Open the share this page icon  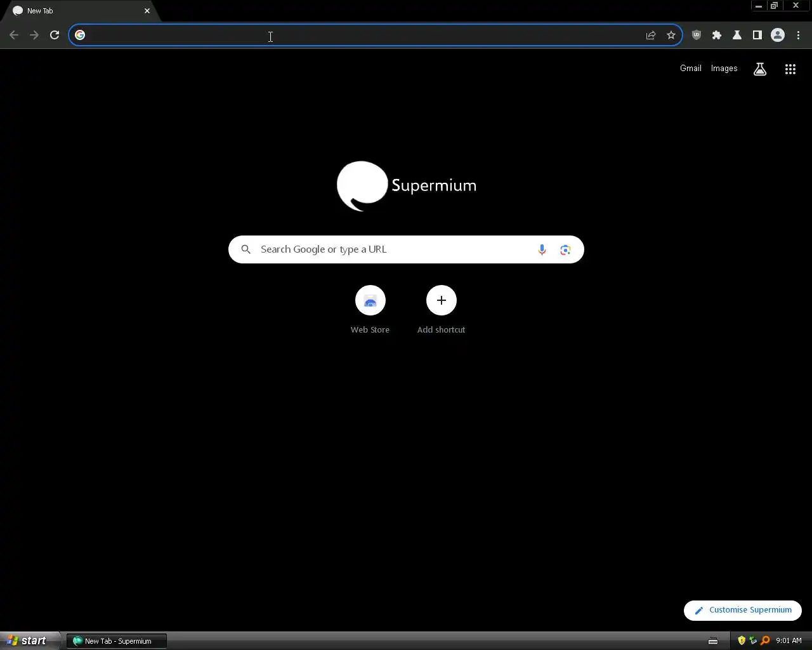651,36
